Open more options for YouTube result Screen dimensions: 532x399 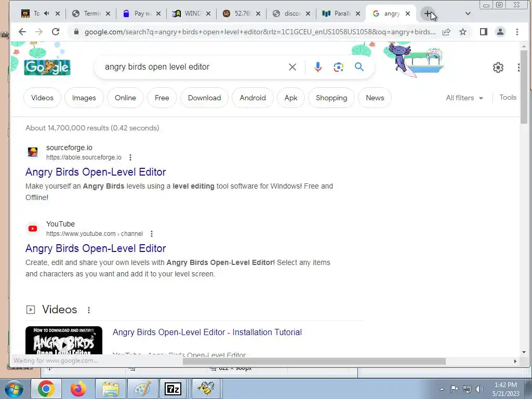[152, 234]
